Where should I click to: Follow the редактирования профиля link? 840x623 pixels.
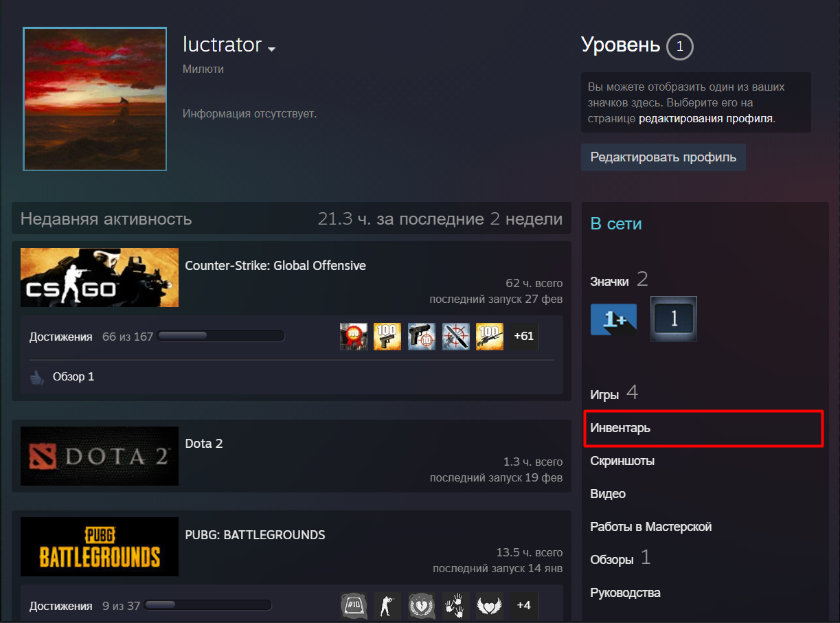(x=706, y=118)
